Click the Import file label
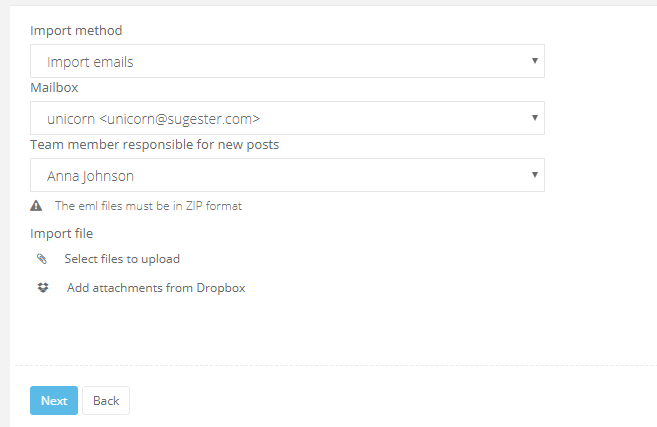 [61, 234]
